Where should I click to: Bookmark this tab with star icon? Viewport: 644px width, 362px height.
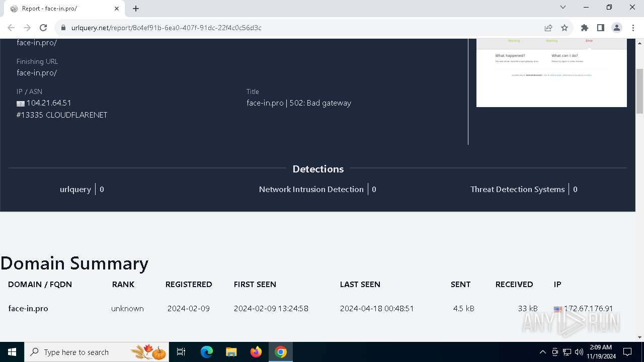[x=565, y=28]
